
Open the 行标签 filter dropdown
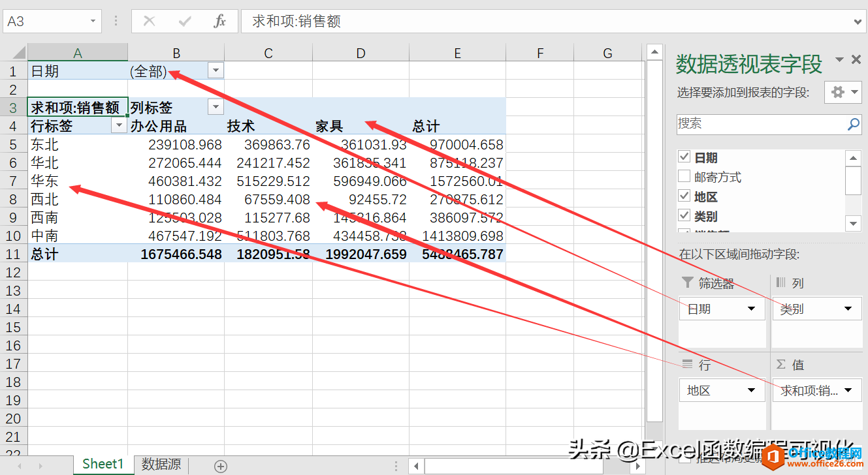(120, 125)
